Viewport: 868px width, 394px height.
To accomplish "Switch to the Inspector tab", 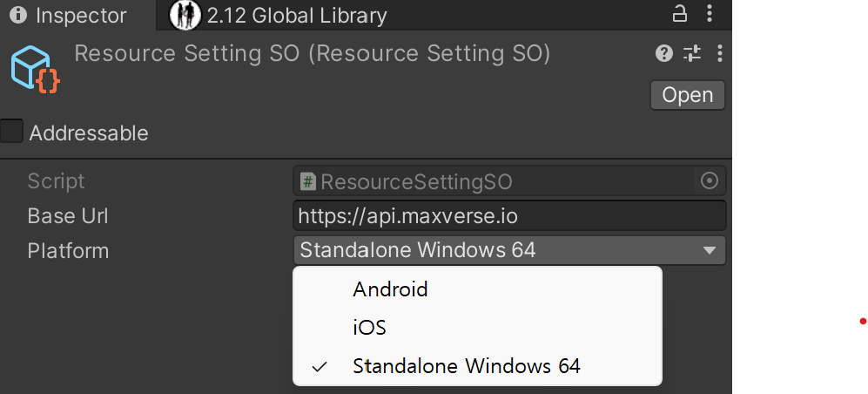I will (69, 16).
